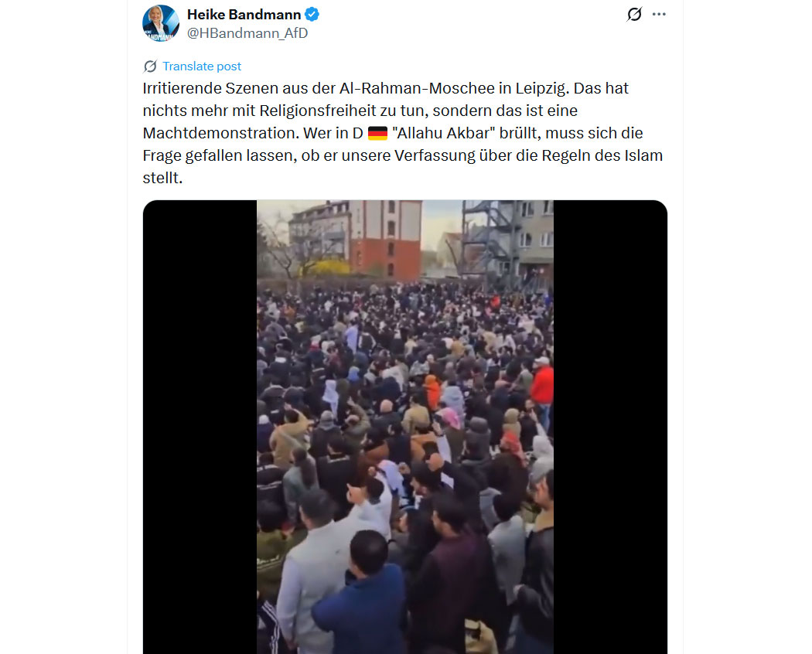Click the final word "stellt." of post
The image size is (812, 654).
[x=162, y=178]
